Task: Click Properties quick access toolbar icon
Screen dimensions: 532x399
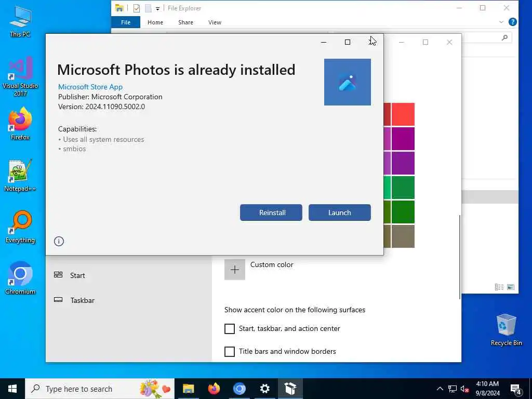Action: (x=137, y=8)
